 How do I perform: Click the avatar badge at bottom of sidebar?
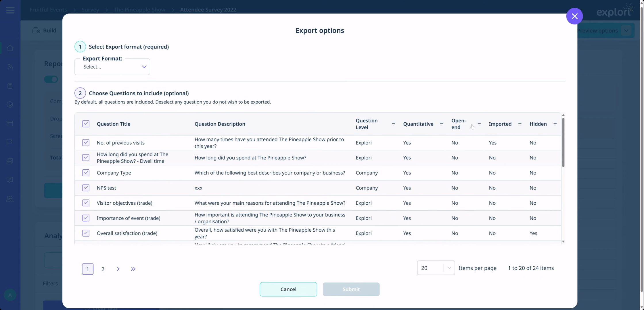[10, 295]
